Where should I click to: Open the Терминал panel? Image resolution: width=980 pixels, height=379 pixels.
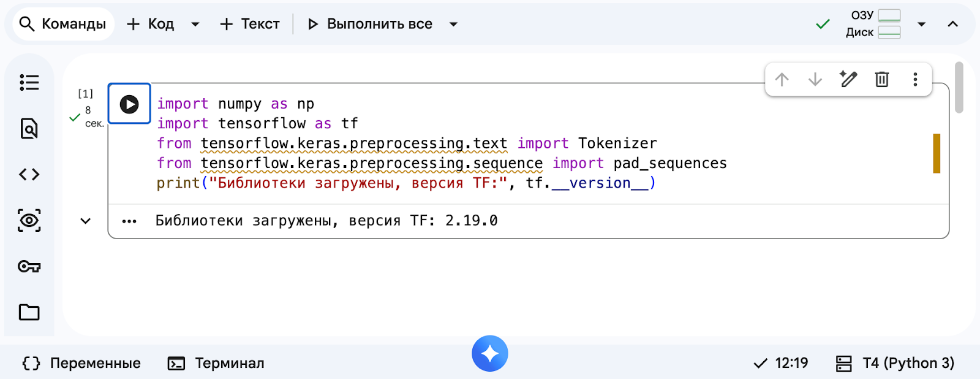(x=216, y=363)
